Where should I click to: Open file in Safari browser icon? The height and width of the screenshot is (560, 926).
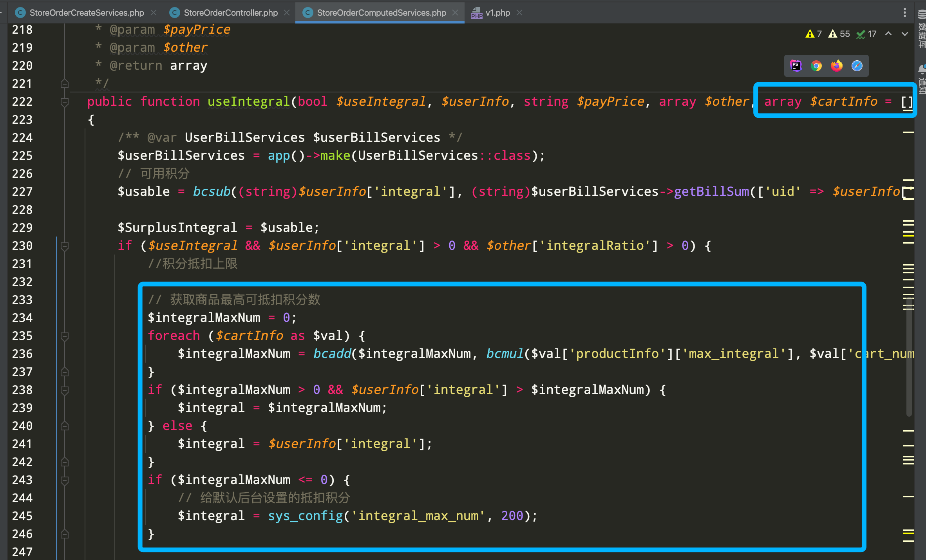857,66
